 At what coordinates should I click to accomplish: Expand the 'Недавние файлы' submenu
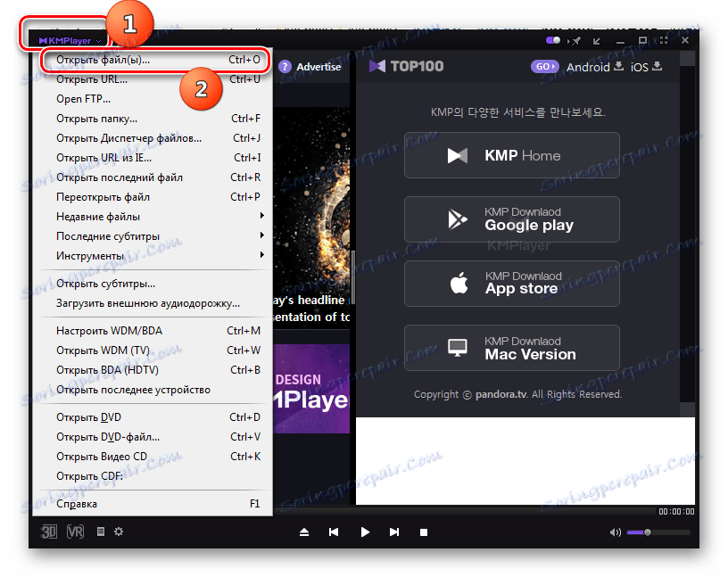tap(153, 217)
